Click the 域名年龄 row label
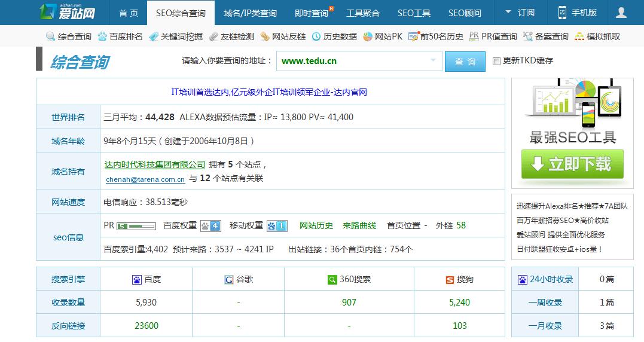The image size is (644, 342). click(68, 141)
